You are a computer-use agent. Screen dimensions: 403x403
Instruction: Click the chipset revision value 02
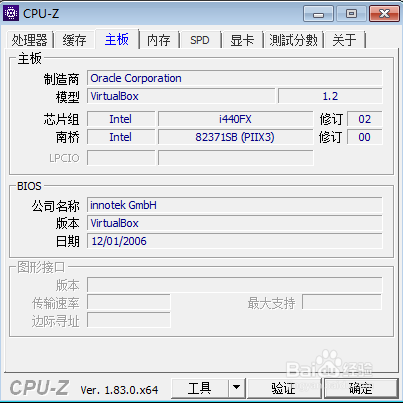[365, 119]
